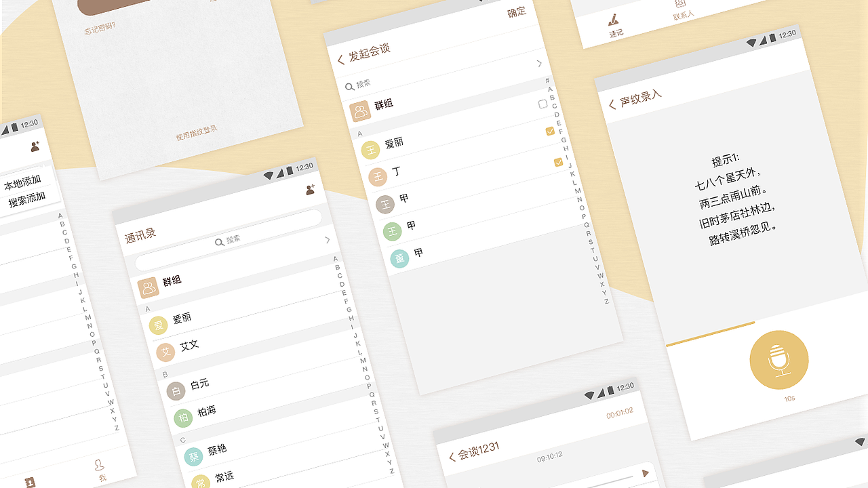Image resolution: width=868 pixels, height=488 pixels.
Task: Tap green 王 avatar beside 甲
Action: coord(393,231)
